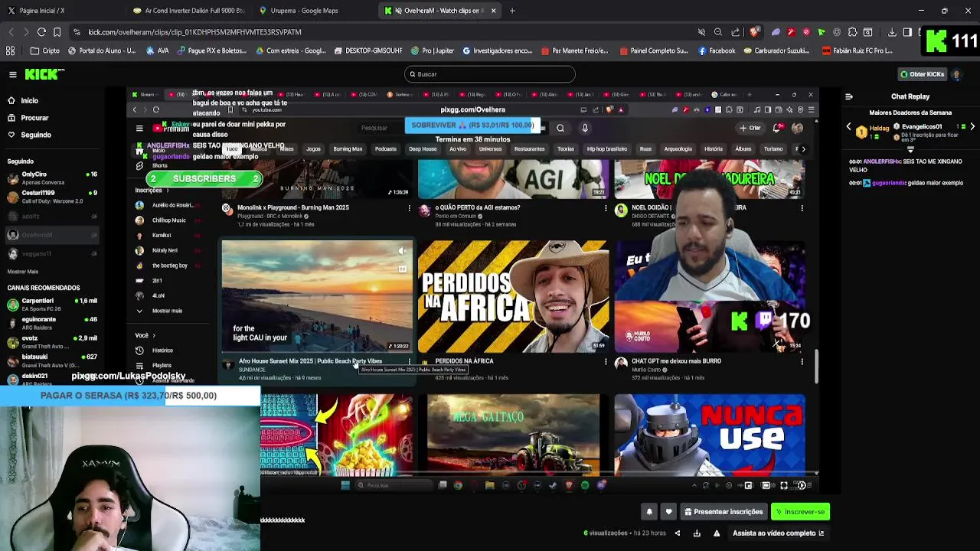Viewport: 980px width, 551px height.
Task: Share the clip with the share icon
Action: tap(678, 533)
